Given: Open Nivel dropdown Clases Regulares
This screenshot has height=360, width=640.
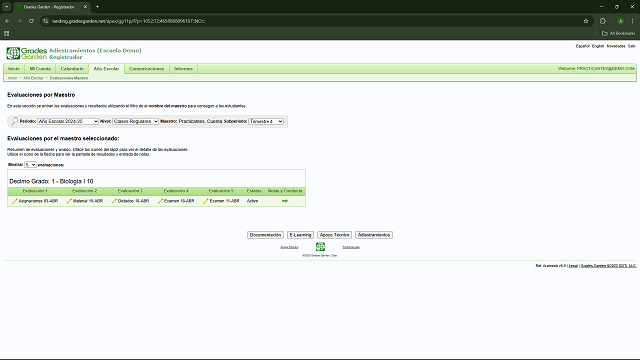Looking at the screenshot, I should (x=136, y=121).
